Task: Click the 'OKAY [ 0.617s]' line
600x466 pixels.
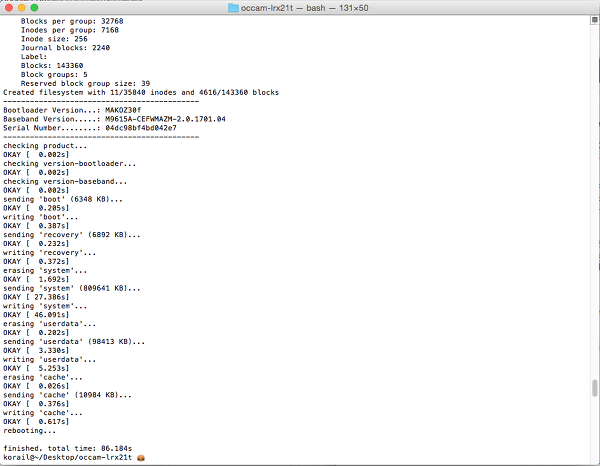Action: tap(36, 422)
